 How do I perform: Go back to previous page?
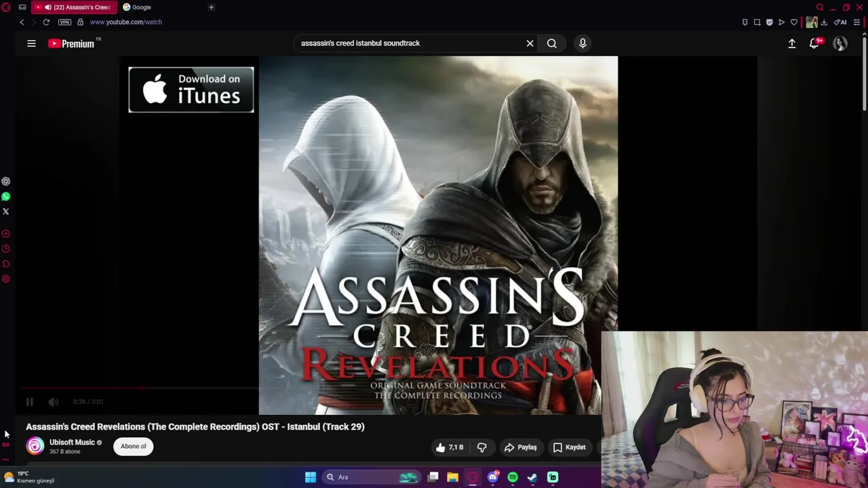click(x=22, y=22)
